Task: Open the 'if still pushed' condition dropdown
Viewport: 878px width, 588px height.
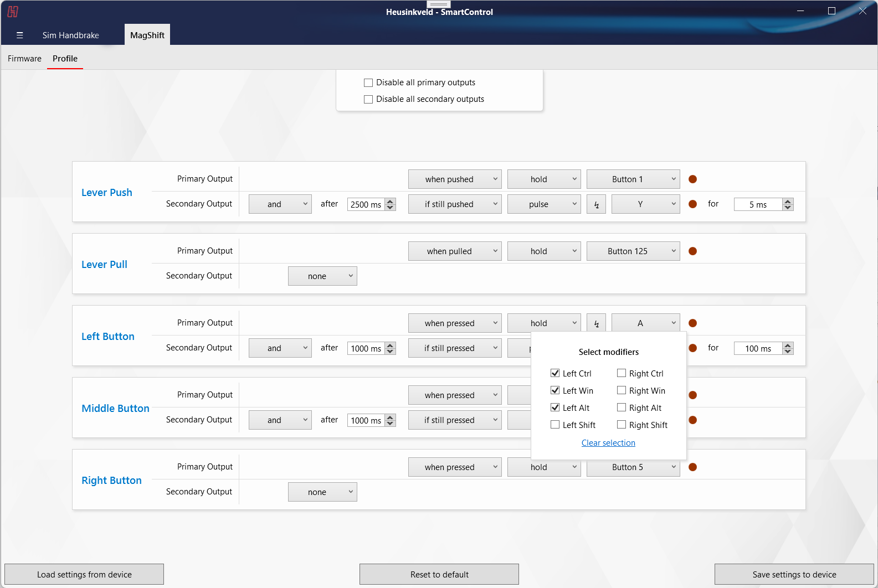Action: click(455, 204)
